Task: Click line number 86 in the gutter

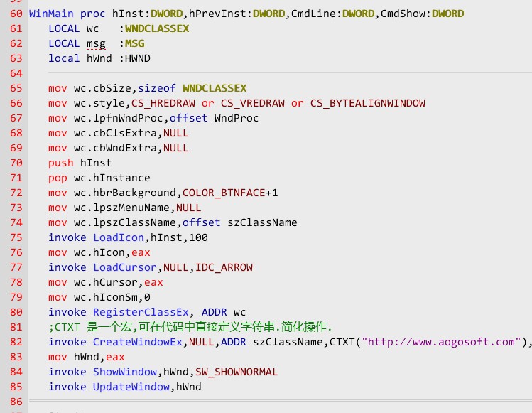Action: [16, 402]
